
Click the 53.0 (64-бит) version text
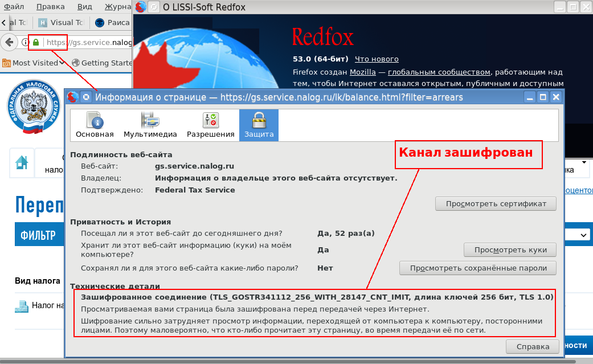(x=320, y=59)
